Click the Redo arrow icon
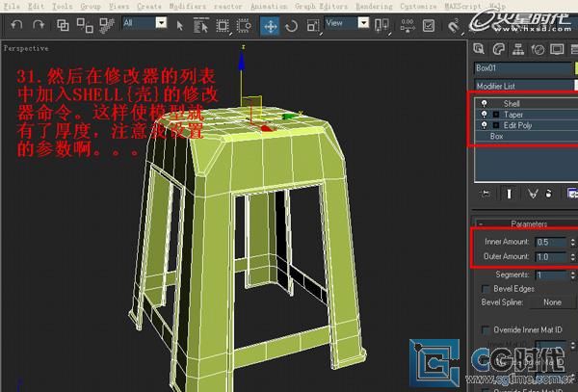Image resolution: width=578 pixels, height=392 pixels. point(39,25)
